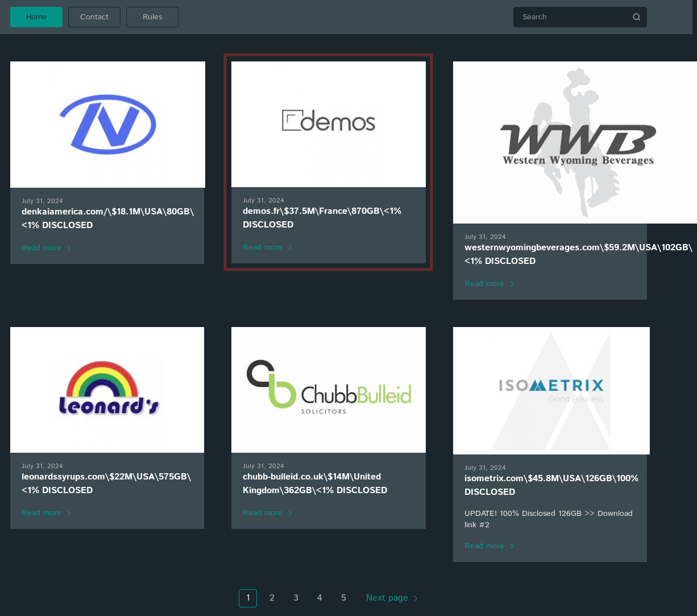Viewport: 697px width, 616px height.
Task: Select pagination page 1
Action: click(x=248, y=598)
